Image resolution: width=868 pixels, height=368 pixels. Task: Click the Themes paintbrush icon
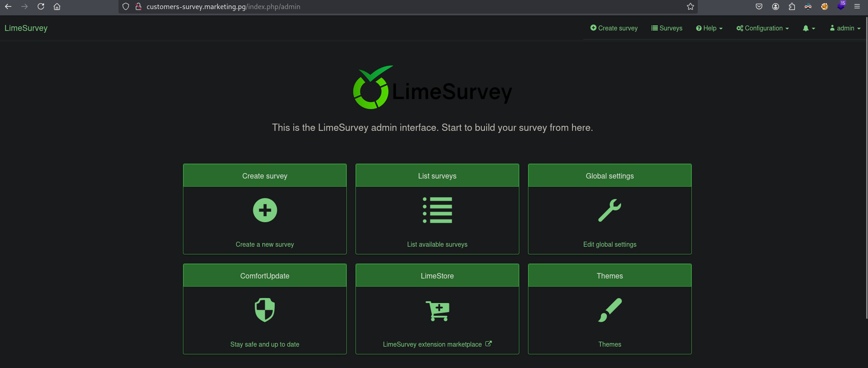pyautogui.click(x=610, y=310)
